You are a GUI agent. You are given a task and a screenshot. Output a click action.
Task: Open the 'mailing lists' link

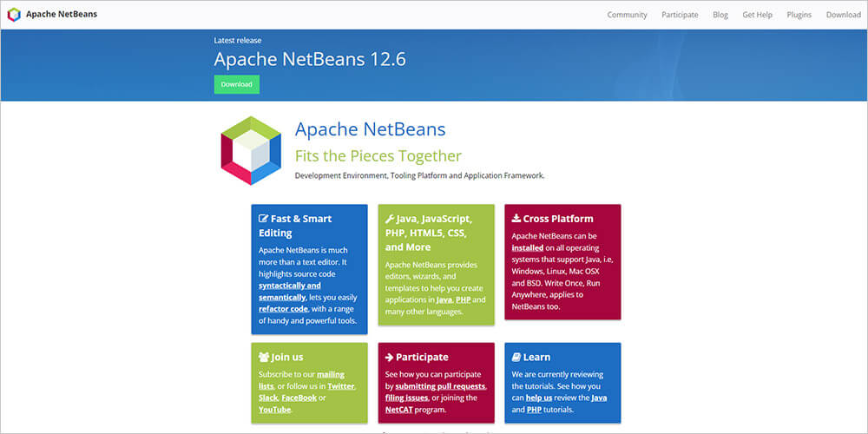point(301,380)
